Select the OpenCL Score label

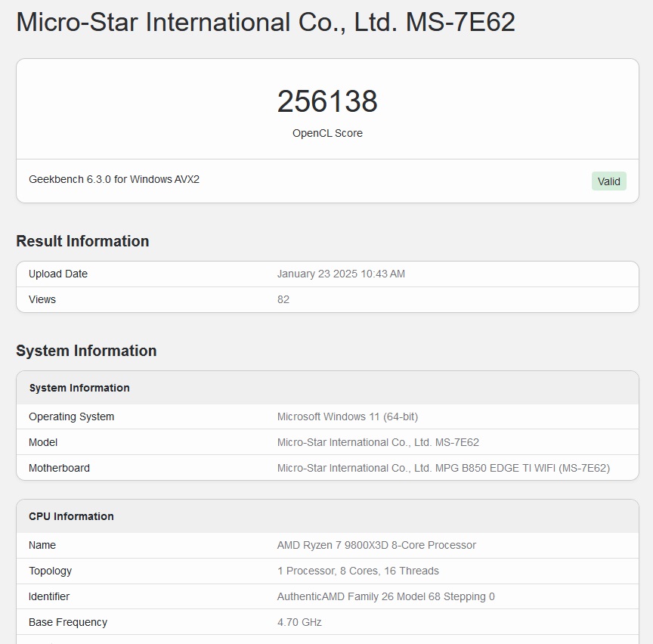click(327, 133)
